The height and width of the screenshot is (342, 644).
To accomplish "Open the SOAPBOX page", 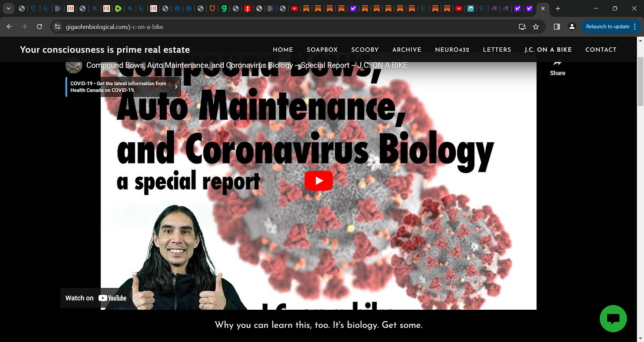I will (322, 49).
